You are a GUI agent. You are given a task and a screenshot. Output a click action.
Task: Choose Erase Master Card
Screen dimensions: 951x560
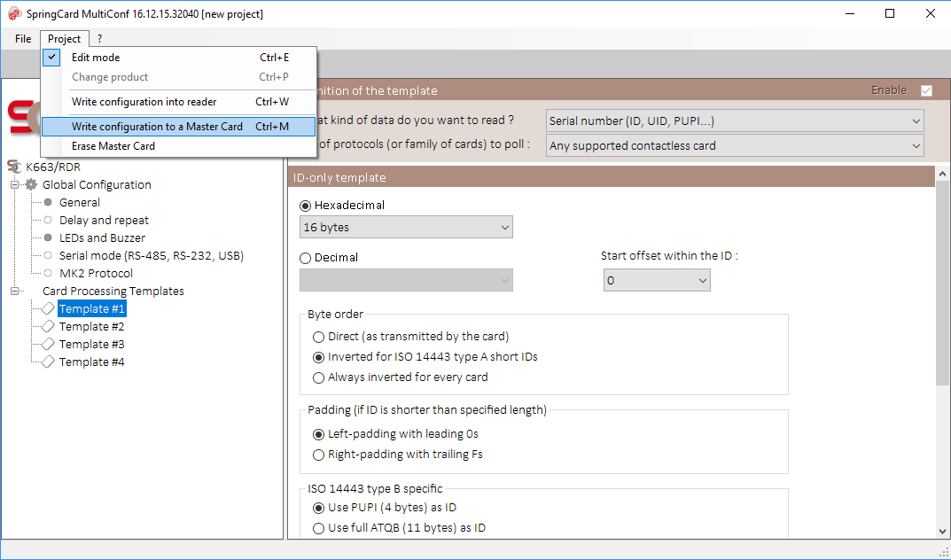click(179, 146)
